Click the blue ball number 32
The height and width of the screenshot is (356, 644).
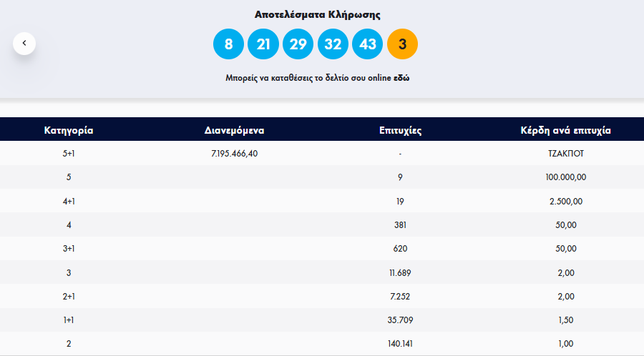(333, 44)
